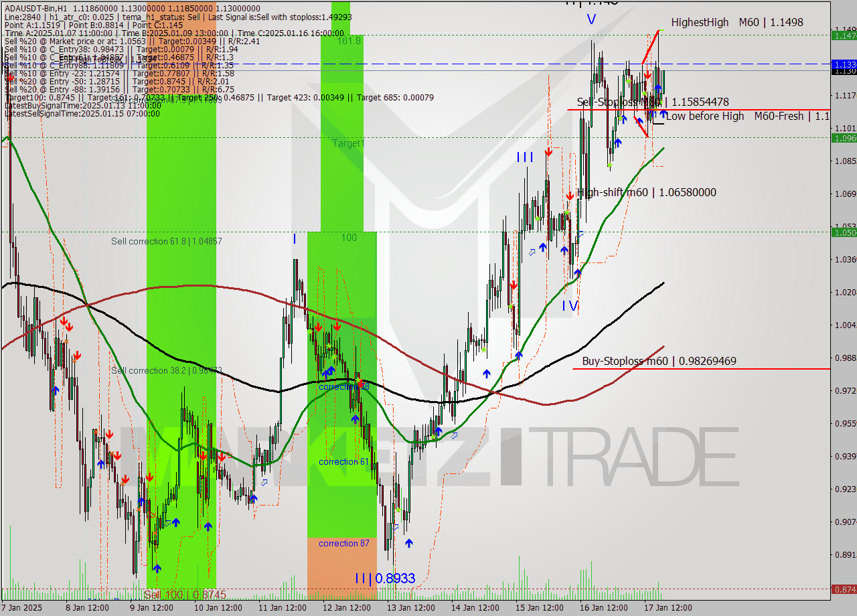This screenshot has height=616, width=857.
Task: Click the red 0.874 price tag
Action: pos(844,589)
